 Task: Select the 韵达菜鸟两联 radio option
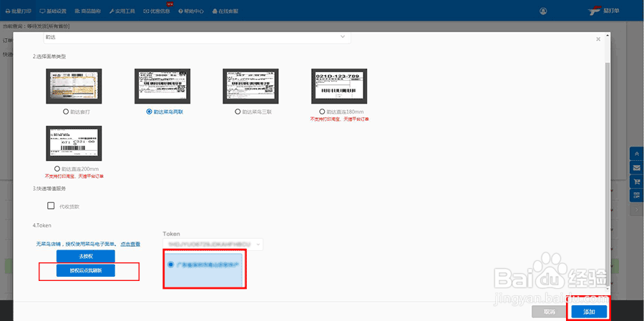[149, 112]
